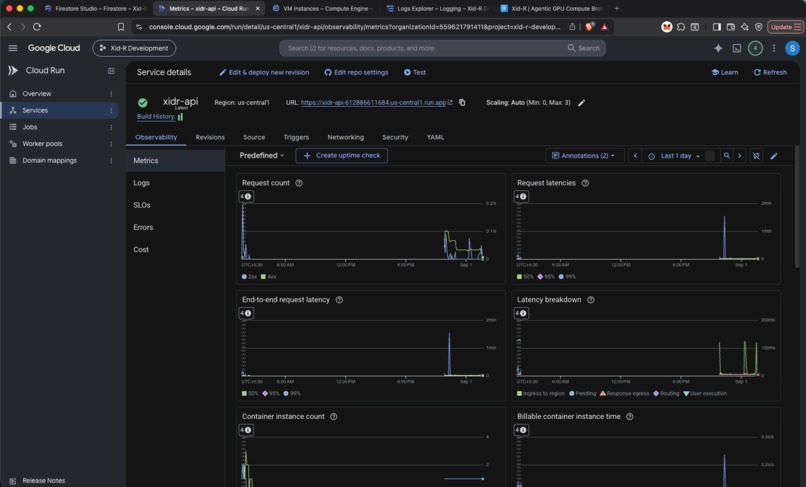This screenshot has height=487, width=806.
Task: Toggle Pending series in Latency breakdown legend
Action: point(582,393)
